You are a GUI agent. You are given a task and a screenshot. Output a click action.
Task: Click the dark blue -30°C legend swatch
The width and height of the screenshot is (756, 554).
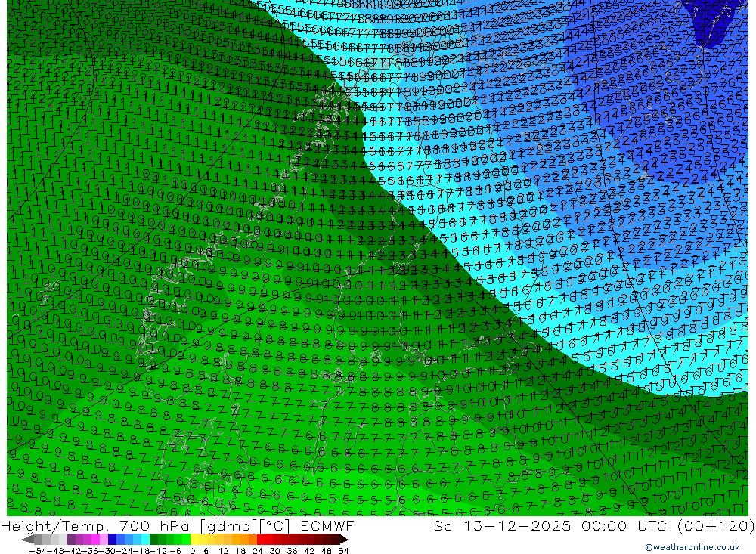[x=112, y=539]
